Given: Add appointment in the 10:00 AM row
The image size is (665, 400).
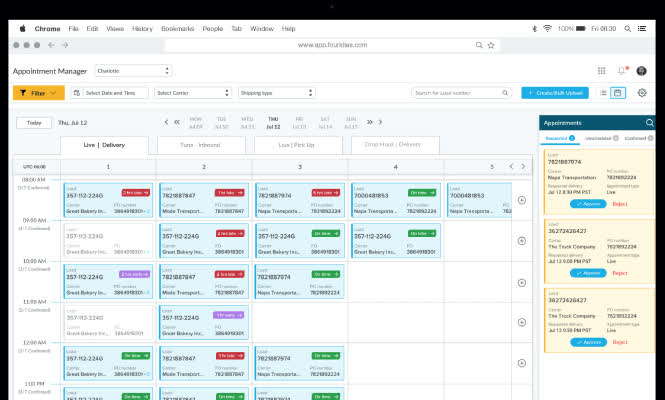Looking at the screenshot, I should [x=522, y=283].
